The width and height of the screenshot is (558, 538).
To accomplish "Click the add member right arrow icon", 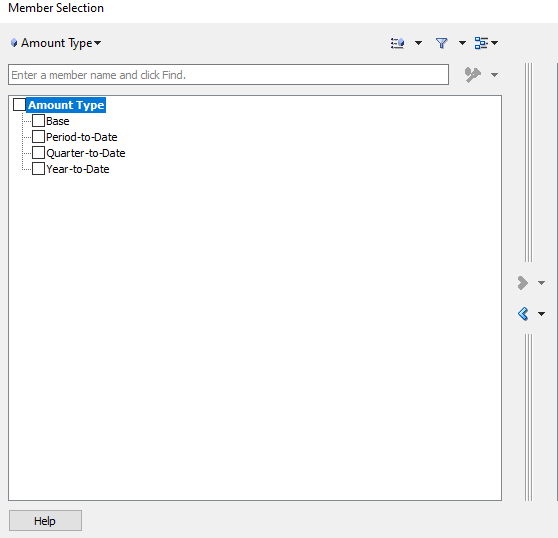I will point(522,283).
